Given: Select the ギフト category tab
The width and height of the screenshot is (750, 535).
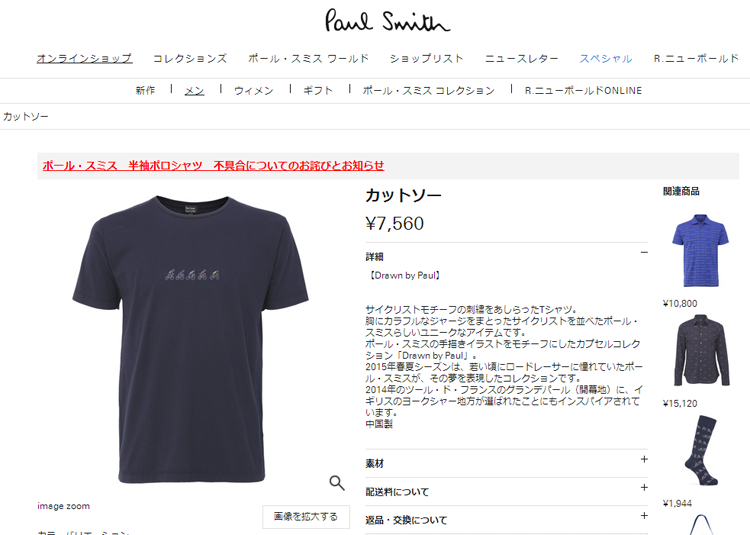Looking at the screenshot, I should point(318,90).
